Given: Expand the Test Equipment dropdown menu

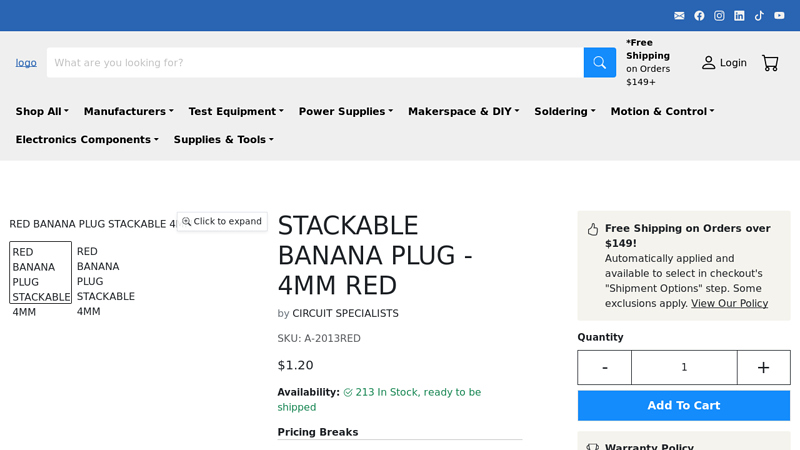Looking at the screenshot, I should (x=235, y=112).
